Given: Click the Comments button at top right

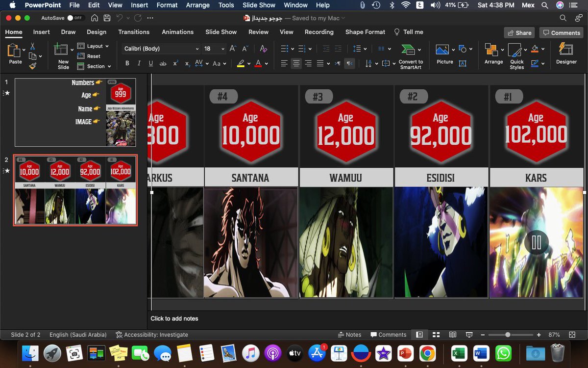Looking at the screenshot, I should point(561,32).
